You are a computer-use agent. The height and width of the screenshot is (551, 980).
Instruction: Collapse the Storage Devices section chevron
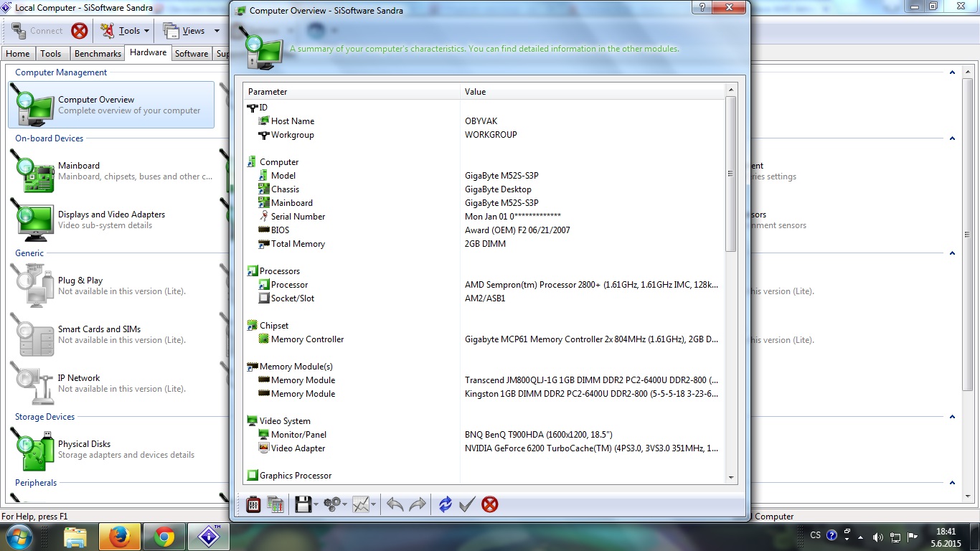tap(952, 417)
